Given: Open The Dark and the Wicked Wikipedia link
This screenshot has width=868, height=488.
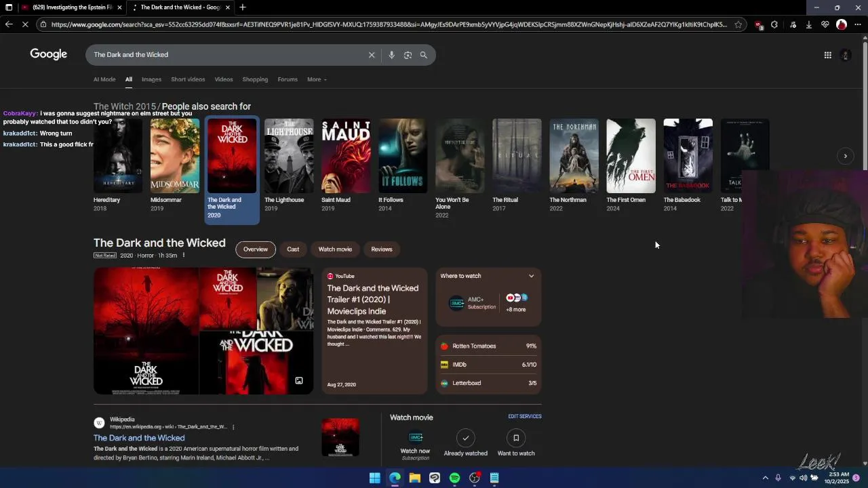Looking at the screenshot, I should tap(139, 438).
